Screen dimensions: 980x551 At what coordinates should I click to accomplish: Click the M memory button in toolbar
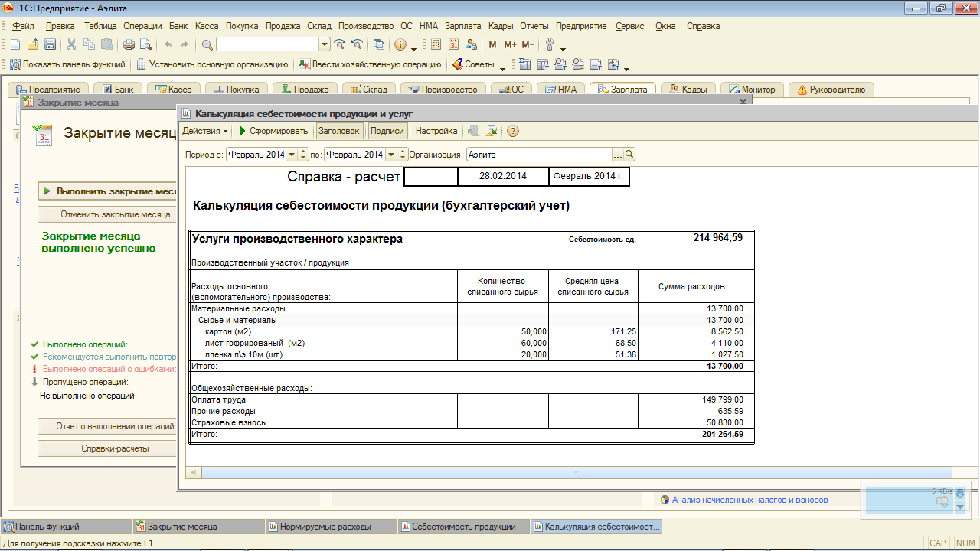[x=492, y=44]
